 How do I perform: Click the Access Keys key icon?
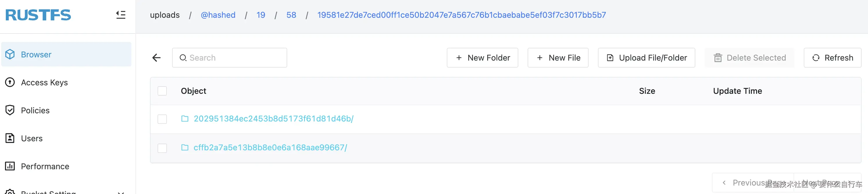(x=10, y=82)
